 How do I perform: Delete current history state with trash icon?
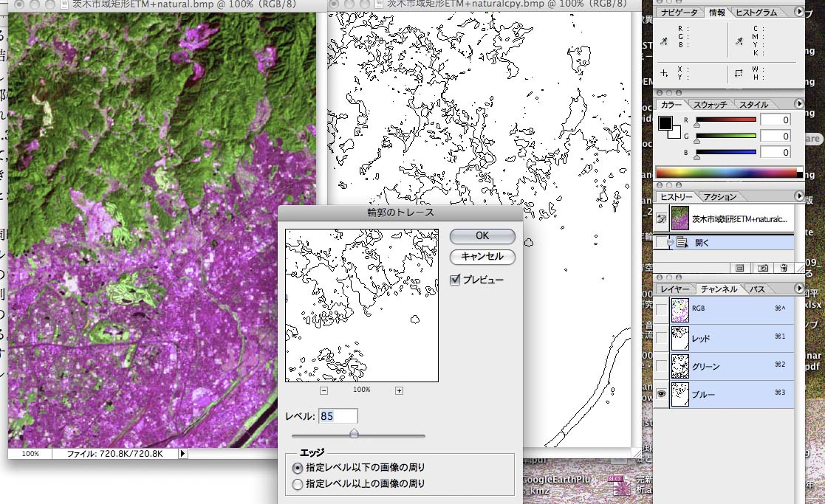[x=784, y=268]
